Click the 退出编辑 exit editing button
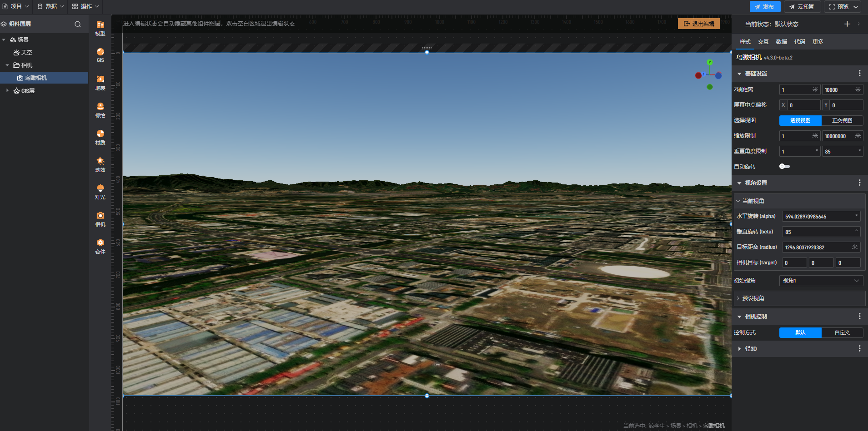This screenshot has width=868, height=431. click(x=698, y=24)
